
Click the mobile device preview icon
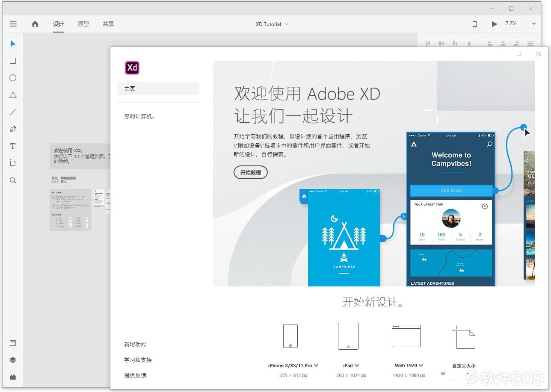pos(474,24)
